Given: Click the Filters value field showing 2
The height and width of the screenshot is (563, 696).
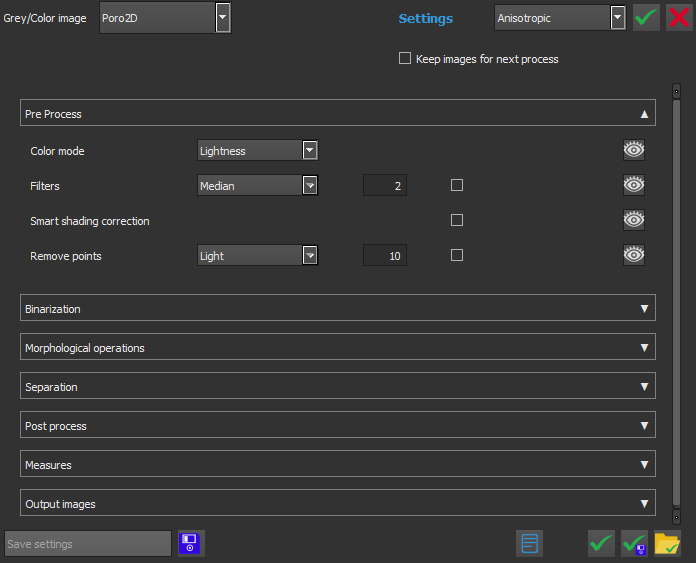Looking at the screenshot, I should [385, 185].
